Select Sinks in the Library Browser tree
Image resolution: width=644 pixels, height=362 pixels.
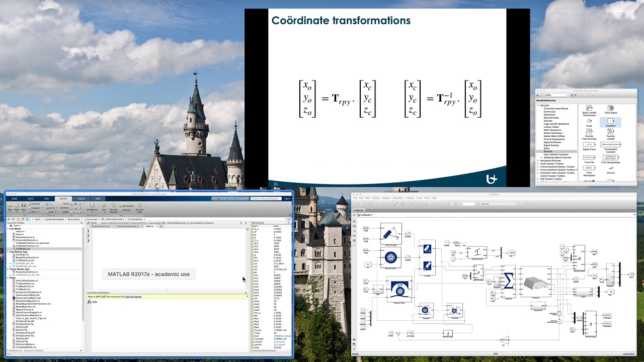(546, 148)
